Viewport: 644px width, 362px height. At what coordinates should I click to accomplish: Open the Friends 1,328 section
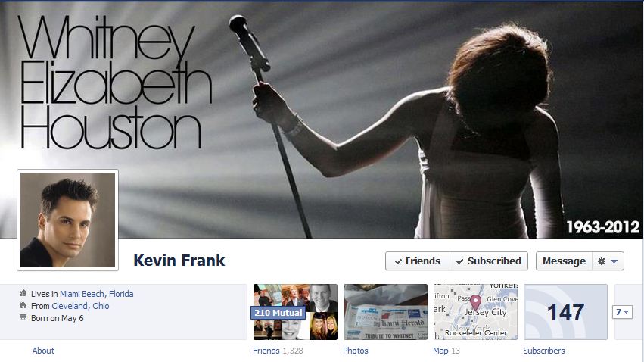point(278,351)
